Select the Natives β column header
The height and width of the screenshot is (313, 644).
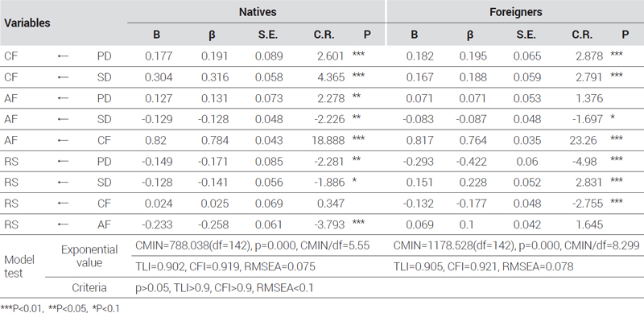click(x=212, y=35)
